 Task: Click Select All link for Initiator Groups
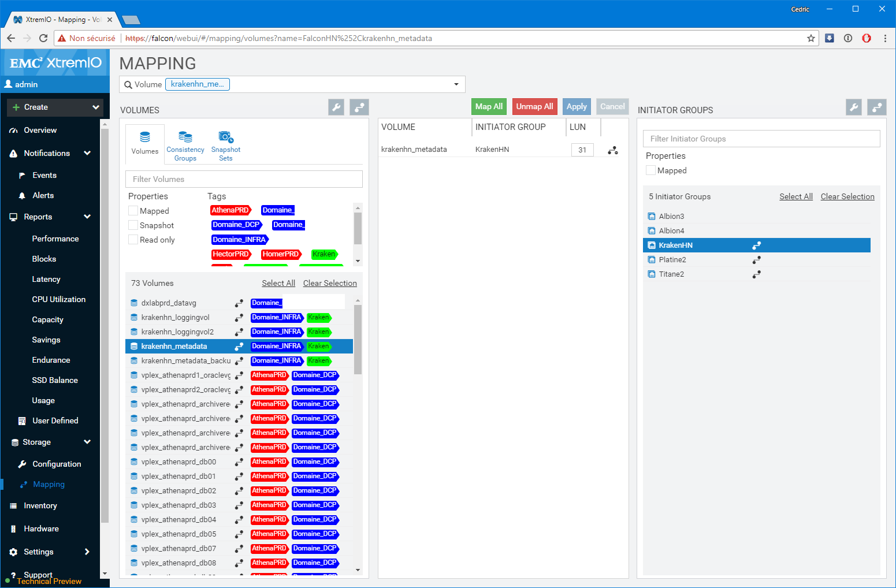coord(795,196)
